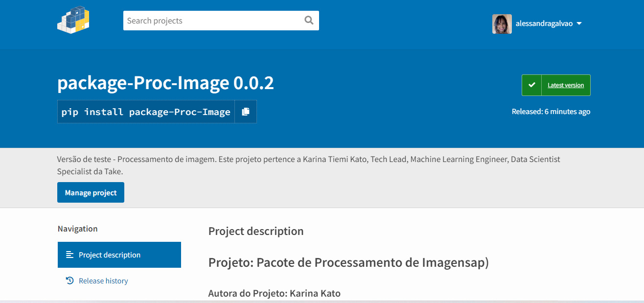This screenshot has width=644, height=303.
Task: Switch to the Release history section
Action: 103,280
